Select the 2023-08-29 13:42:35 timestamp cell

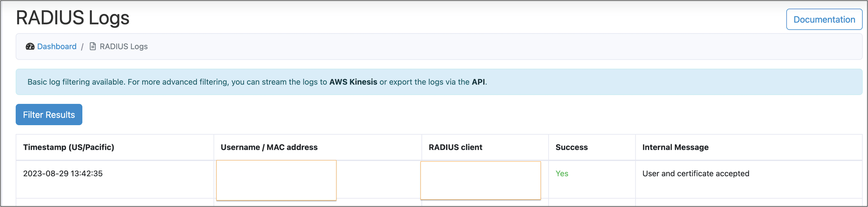coord(63,174)
